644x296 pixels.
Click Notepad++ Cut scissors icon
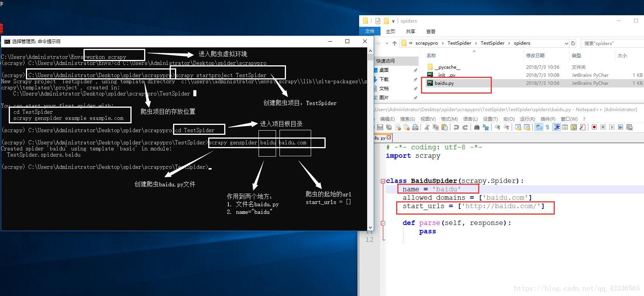(427, 127)
